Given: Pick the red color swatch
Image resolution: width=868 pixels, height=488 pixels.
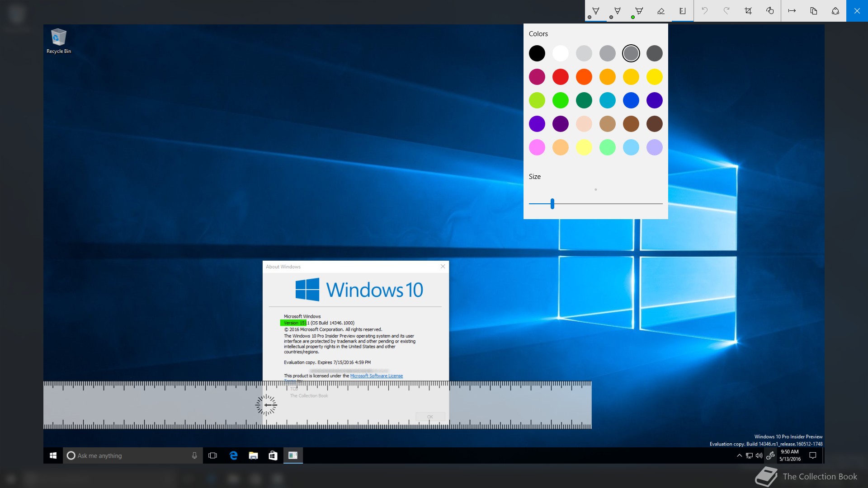Looking at the screenshot, I should [561, 77].
